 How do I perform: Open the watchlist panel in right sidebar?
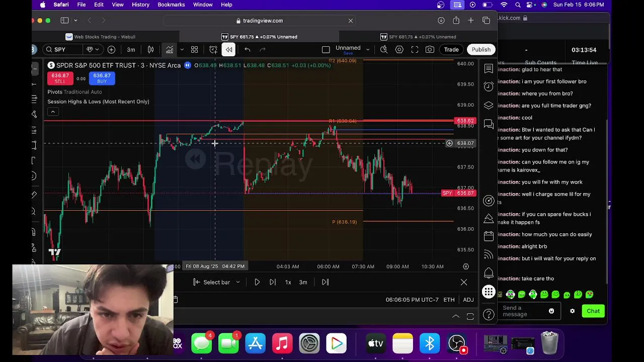coord(489,68)
